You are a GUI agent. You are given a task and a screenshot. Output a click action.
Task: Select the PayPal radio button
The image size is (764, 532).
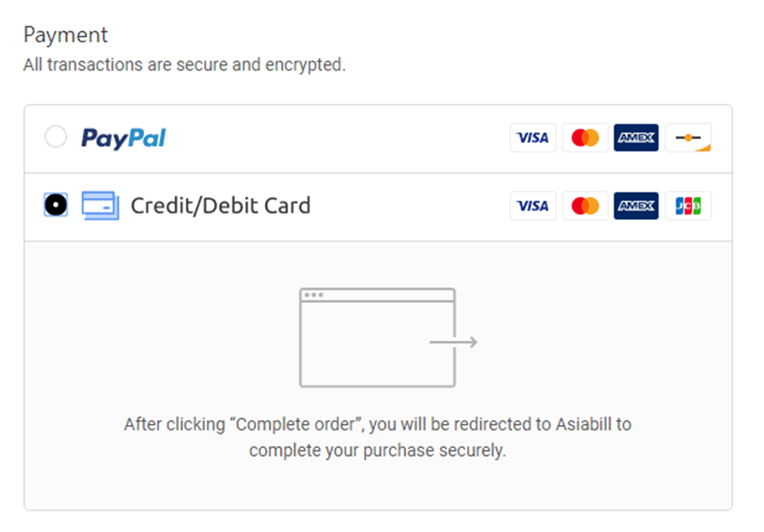[56, 137]
